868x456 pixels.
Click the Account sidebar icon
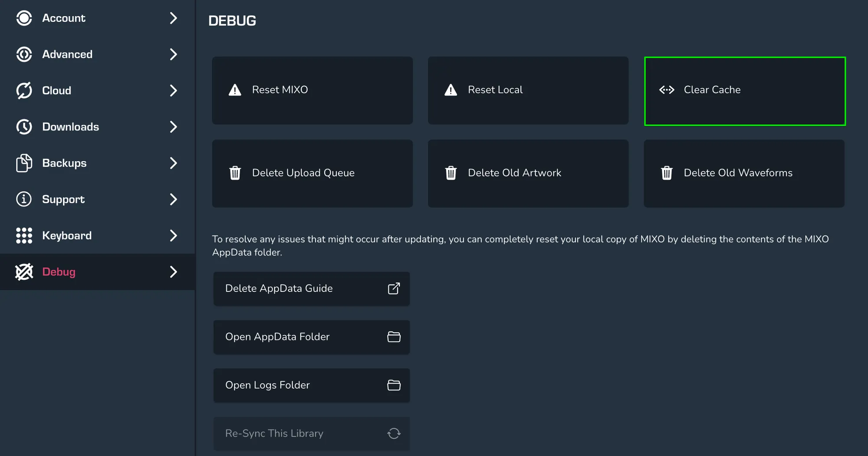(24, 18)
